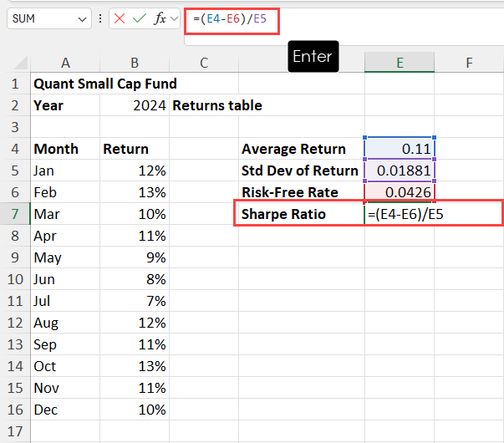
Task: Click the 'Year' label cell
Action: [65, 105]
